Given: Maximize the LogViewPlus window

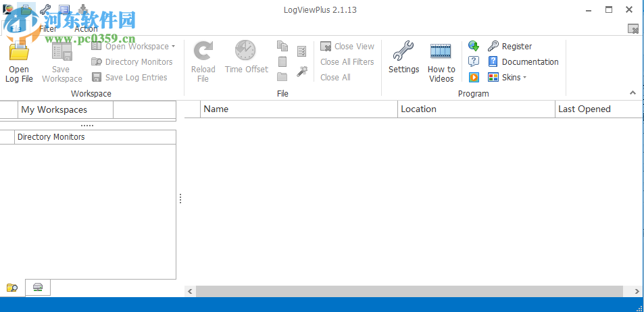Looking at the screenshot, I should click(609, 9).
